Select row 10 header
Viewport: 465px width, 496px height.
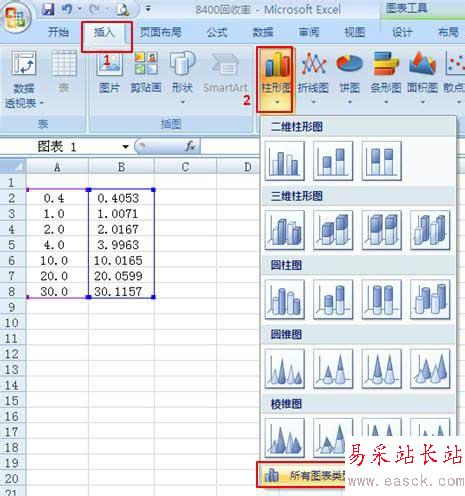[12, 323]
